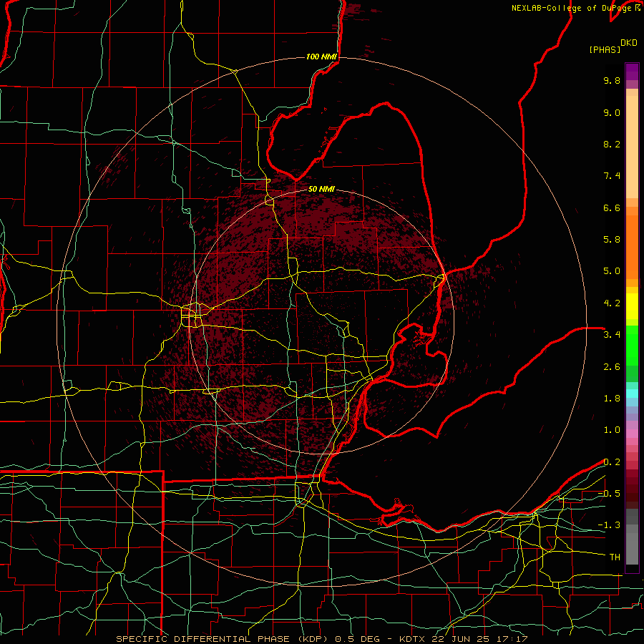The image size is (644, 644).
Task: Pick the purple segment atop the color bar
Action: click(632, 72)
